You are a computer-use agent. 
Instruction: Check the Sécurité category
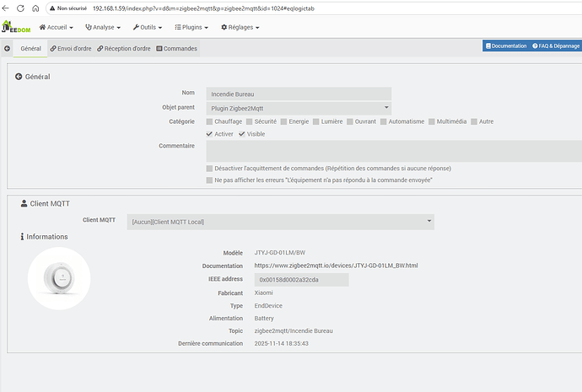click(x=250, y=121)
